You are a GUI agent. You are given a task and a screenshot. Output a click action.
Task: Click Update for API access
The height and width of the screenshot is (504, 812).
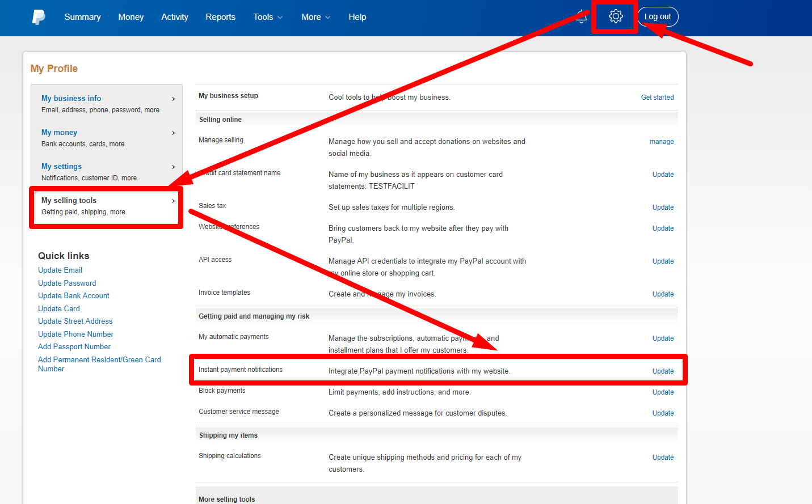pos(663,261)
